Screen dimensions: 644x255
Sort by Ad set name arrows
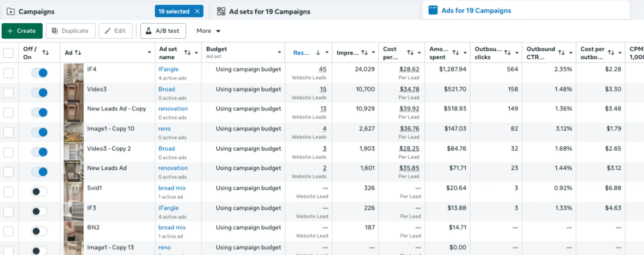coord(187,52)
